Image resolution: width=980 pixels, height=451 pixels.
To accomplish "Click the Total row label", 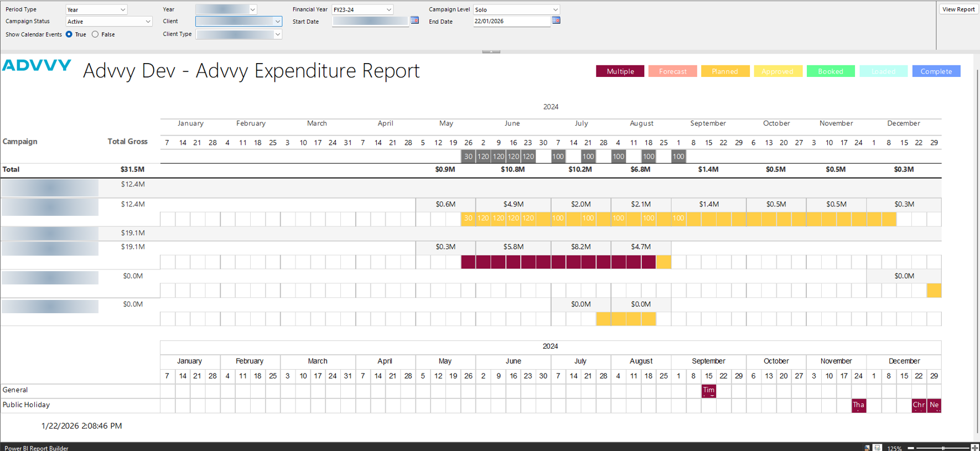I will pyautogui.click(x=11, y=169).
